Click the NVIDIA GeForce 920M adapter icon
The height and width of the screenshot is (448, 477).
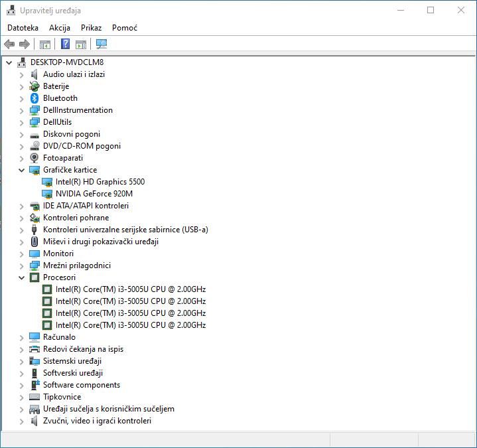coord(47,194)
